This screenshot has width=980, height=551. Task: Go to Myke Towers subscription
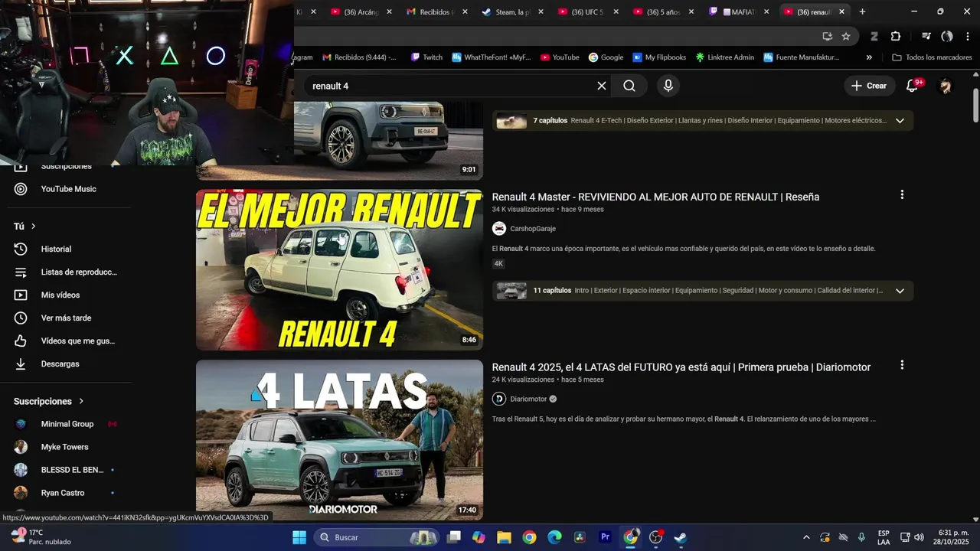point(65,447)
